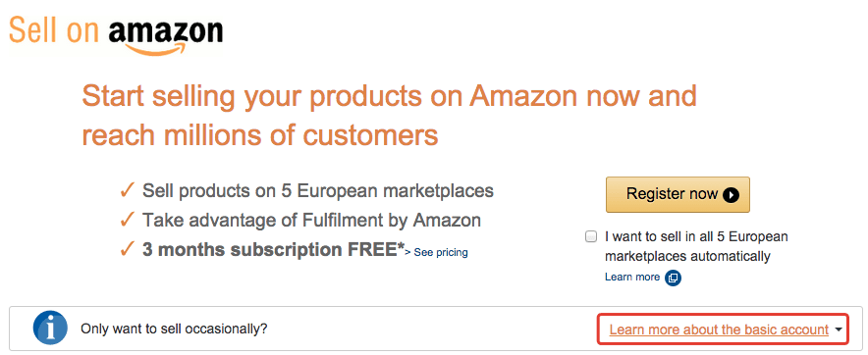Click the 'Start selling your products' headline
Viewport: 868px width, 355px height.
click(x=389, y=116)
